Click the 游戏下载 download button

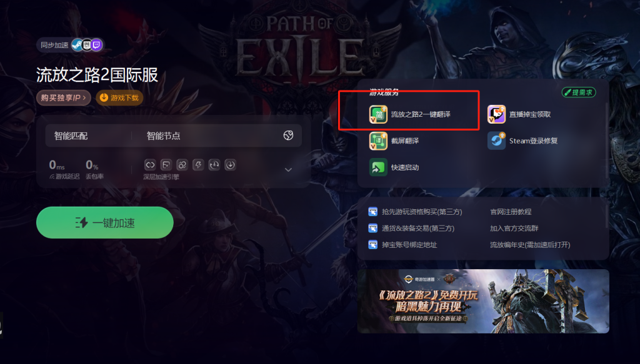click(119, 98)
